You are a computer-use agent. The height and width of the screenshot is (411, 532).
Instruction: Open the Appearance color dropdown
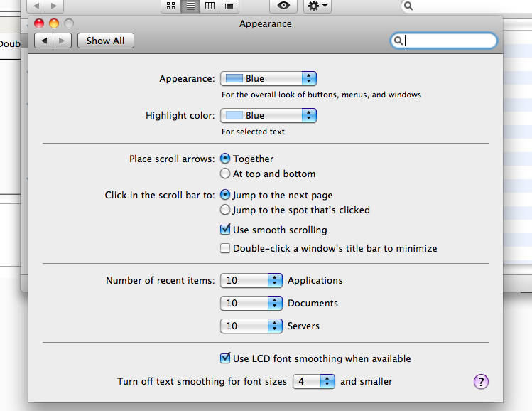(268, 78)
